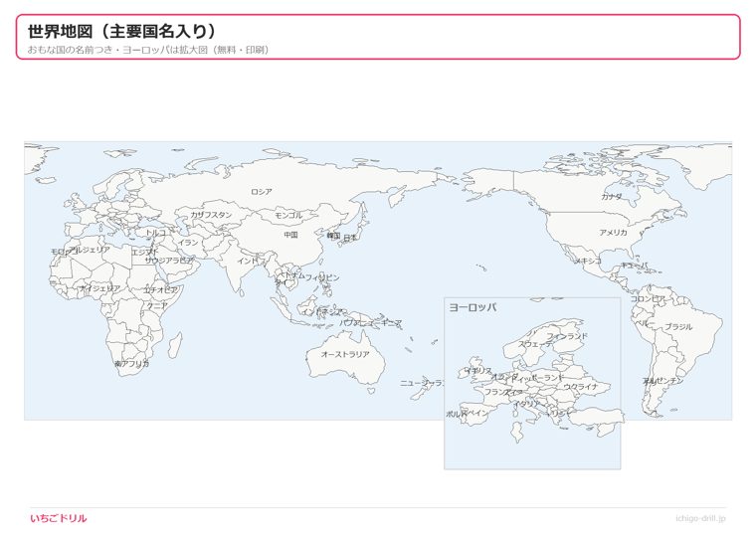756x534 pixels.
Task: Select the トルコ label
Action: point(156,233)
